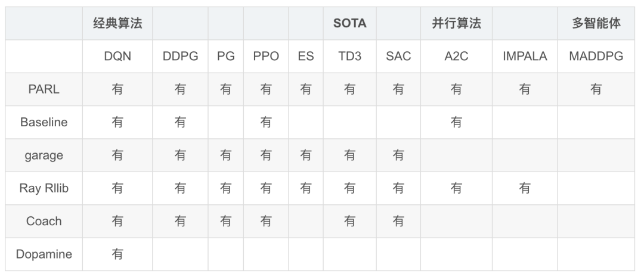Click the Ray Rllib row label
Viewport: 644px width, 280px height.
pyautogui.click(x=44, y=188)
